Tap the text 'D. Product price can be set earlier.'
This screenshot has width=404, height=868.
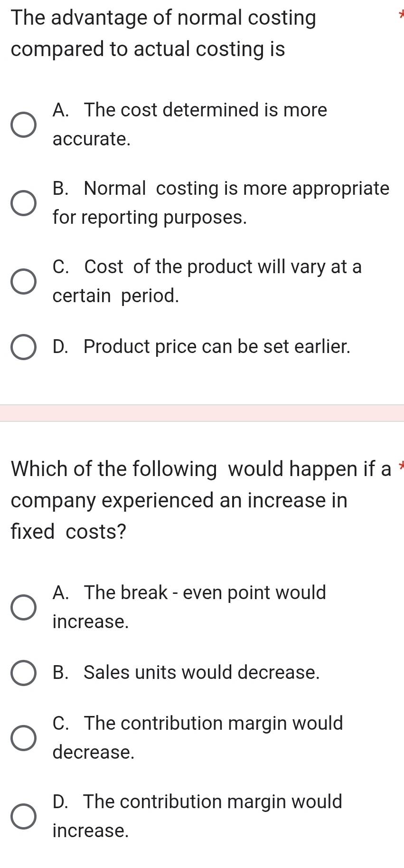[202, 347]
